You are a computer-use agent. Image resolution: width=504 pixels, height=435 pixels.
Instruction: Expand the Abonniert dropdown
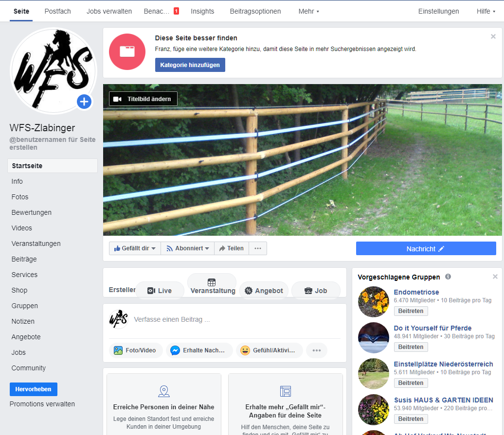click(187, 248)
